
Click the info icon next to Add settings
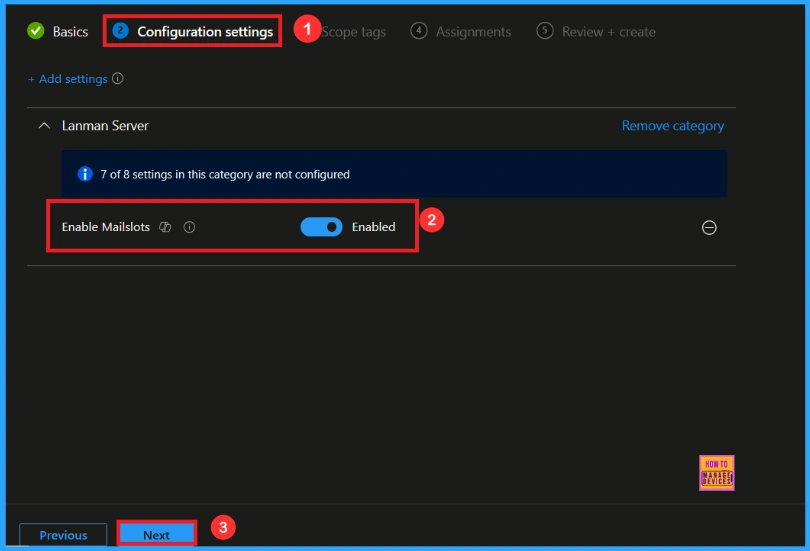pos(119,79)
